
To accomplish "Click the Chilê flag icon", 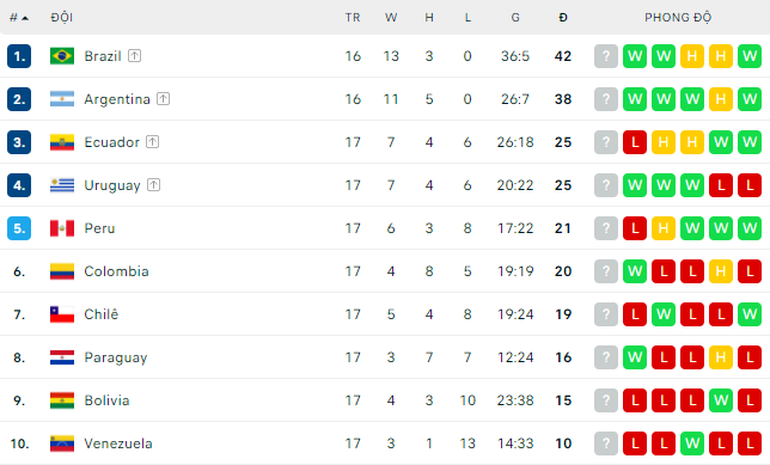I will pos(62,314).
